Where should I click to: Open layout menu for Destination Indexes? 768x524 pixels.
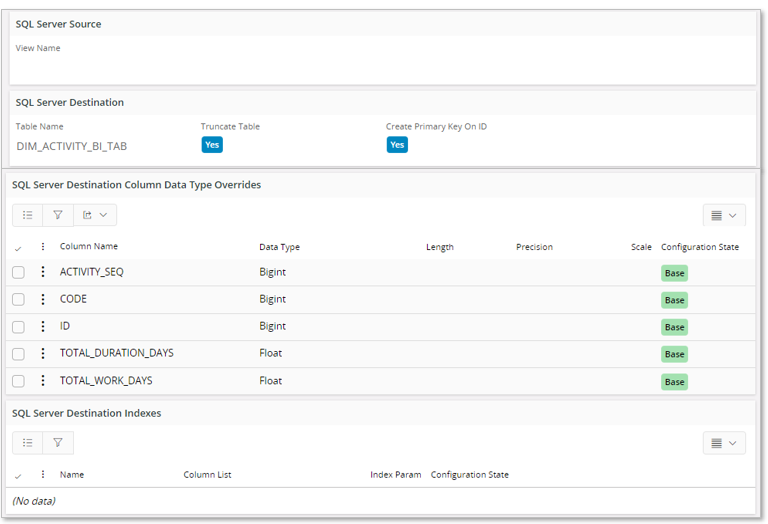click(724, 443)
